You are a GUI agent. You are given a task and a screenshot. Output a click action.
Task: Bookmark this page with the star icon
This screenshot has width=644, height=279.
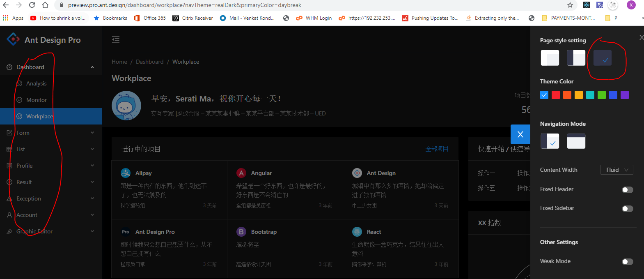click(x=570, y=5)
